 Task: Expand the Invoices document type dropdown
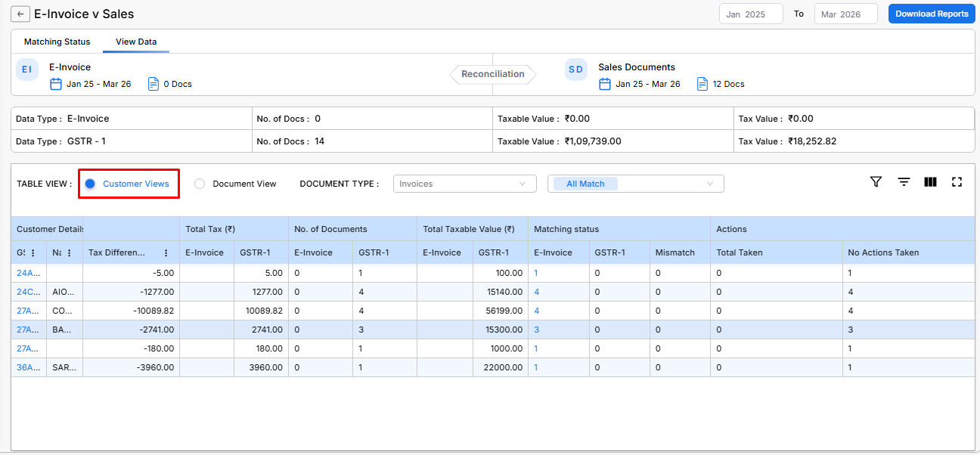tap(464, 184)
